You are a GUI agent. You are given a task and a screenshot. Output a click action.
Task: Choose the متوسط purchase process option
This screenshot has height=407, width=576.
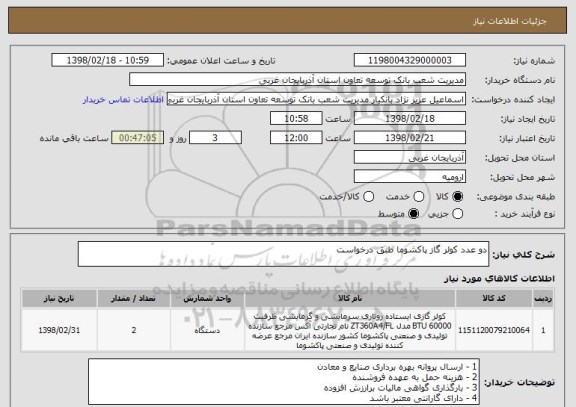click(x=414, y=214)
